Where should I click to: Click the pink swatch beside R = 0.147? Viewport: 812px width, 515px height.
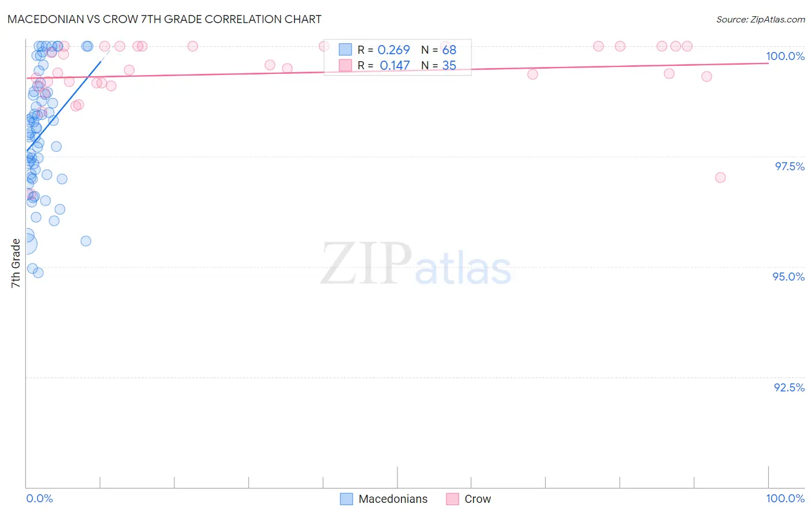point(345,65)
